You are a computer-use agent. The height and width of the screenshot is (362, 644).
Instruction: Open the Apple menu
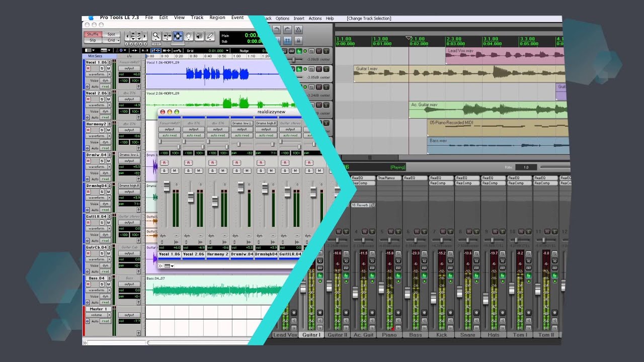point(91,18)
